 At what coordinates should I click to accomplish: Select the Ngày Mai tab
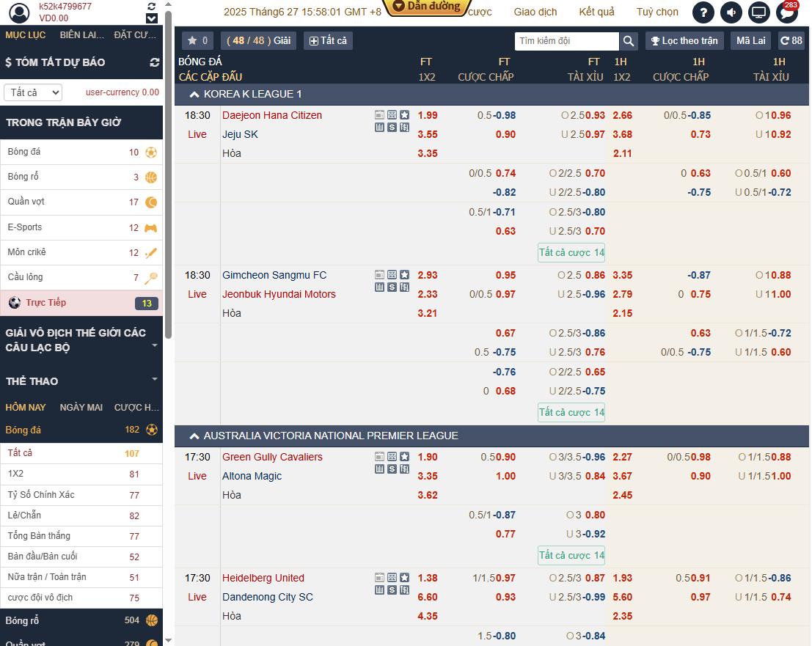click(x=81, y=408)
